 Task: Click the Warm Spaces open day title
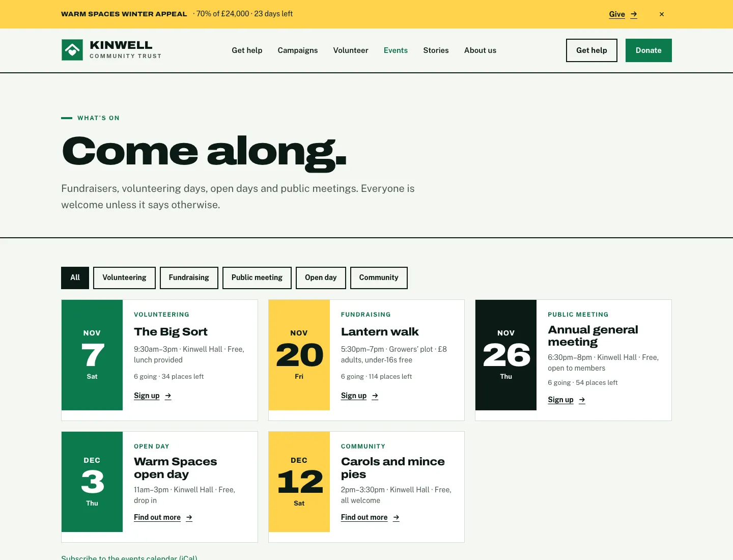pos(176,468)
